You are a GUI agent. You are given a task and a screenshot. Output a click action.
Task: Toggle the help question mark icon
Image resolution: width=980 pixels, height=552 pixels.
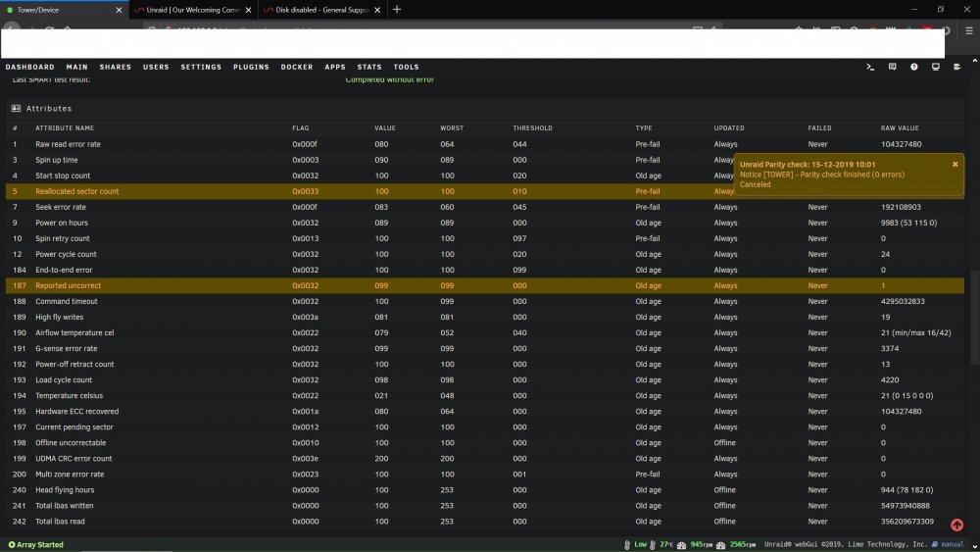(x=913, y=67)
